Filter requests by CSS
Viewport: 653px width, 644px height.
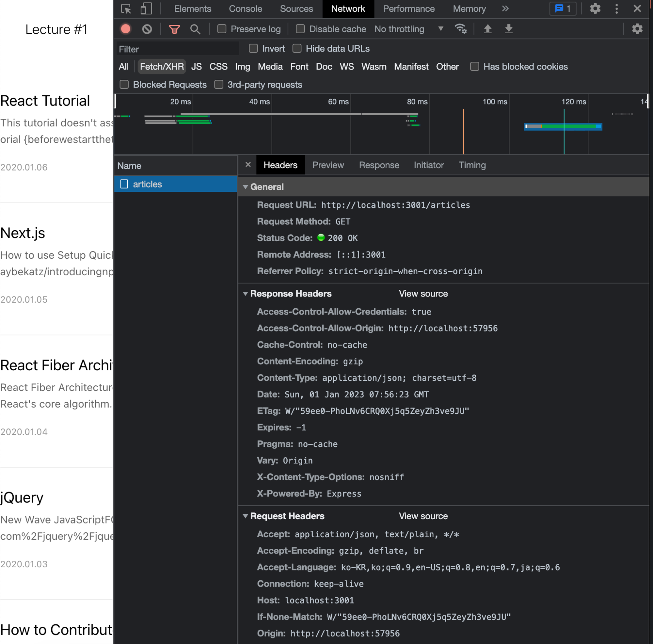tap(218, 67)
